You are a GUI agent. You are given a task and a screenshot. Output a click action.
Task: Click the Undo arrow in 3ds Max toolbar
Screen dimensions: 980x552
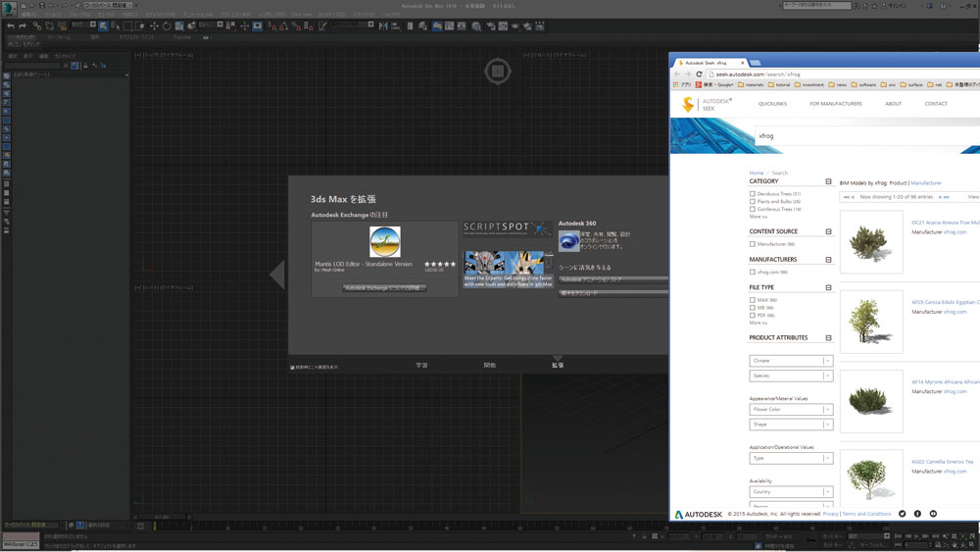[11, 26]
